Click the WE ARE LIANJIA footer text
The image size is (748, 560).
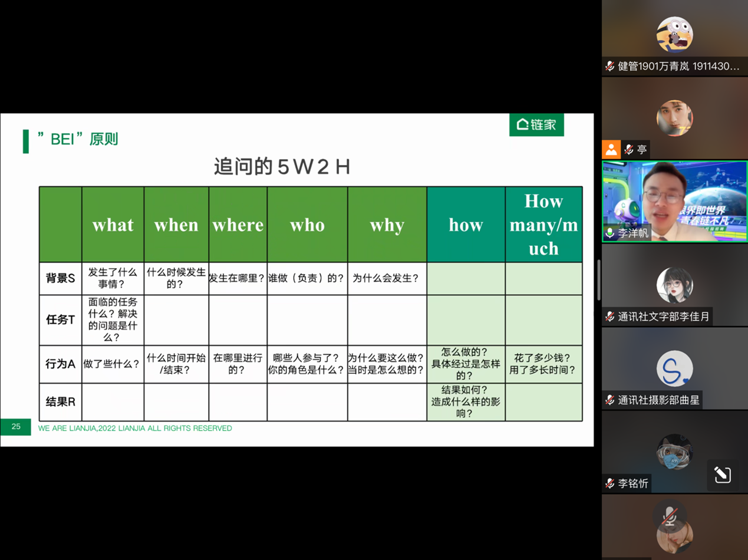click(134, 429)
